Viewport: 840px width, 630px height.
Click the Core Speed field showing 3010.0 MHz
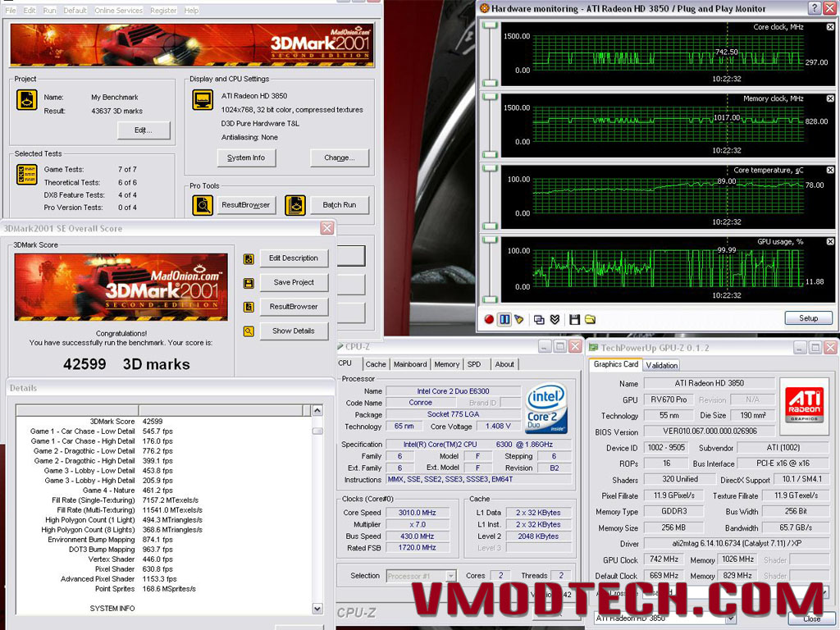click(x=418, y=513)
